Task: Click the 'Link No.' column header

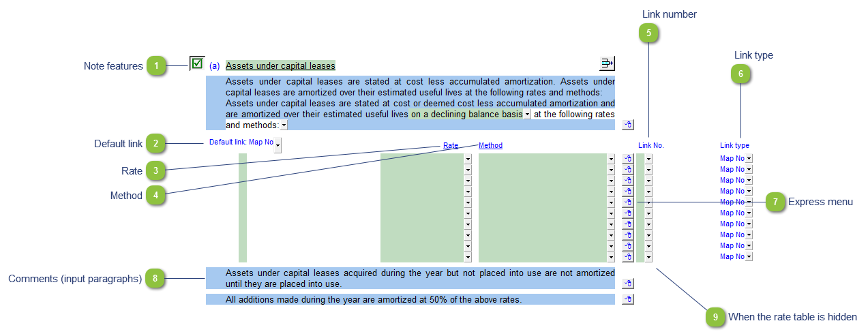Action: [x=651, y=145]
